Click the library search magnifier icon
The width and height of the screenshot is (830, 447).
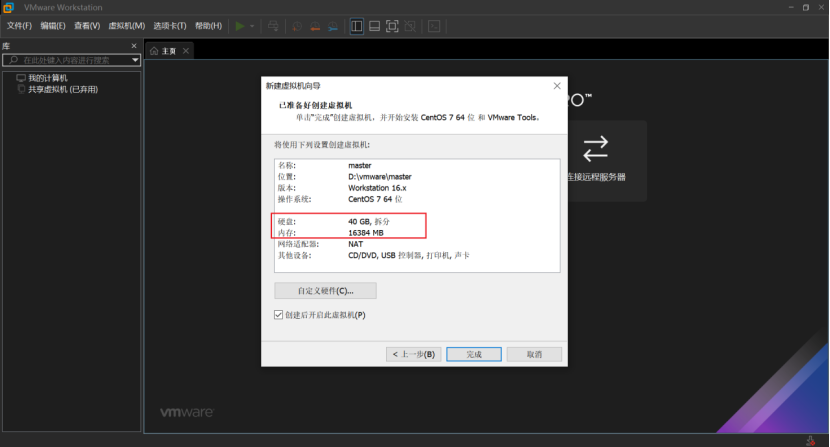pos(14,60)
